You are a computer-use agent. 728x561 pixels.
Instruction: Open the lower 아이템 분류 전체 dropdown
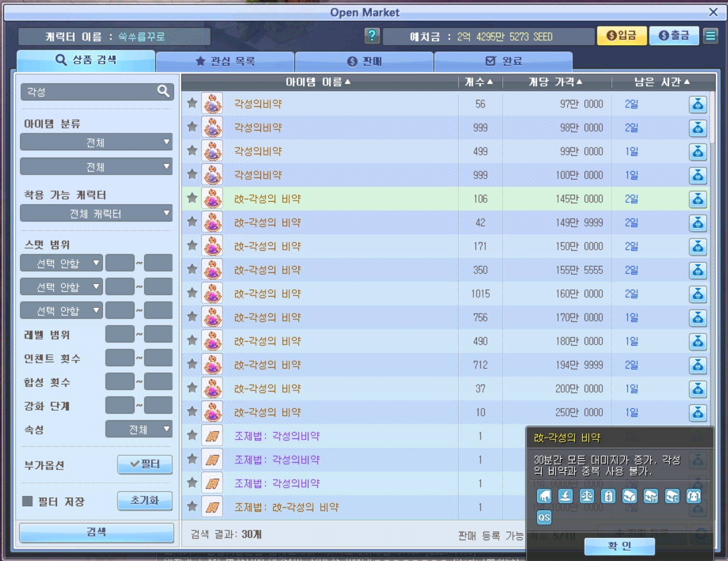pos(96,167)
